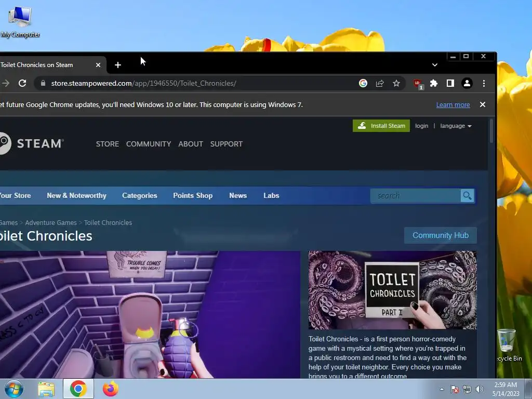Open the STORE menu
The height and width of the screenshot is (399, 532).
click(x=107, y=144)
